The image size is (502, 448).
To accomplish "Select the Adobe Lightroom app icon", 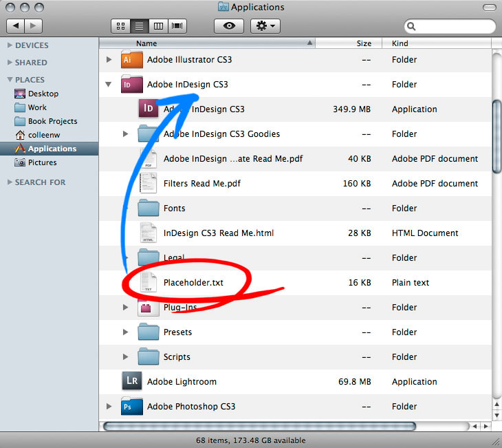I will (x=131, y=381).
